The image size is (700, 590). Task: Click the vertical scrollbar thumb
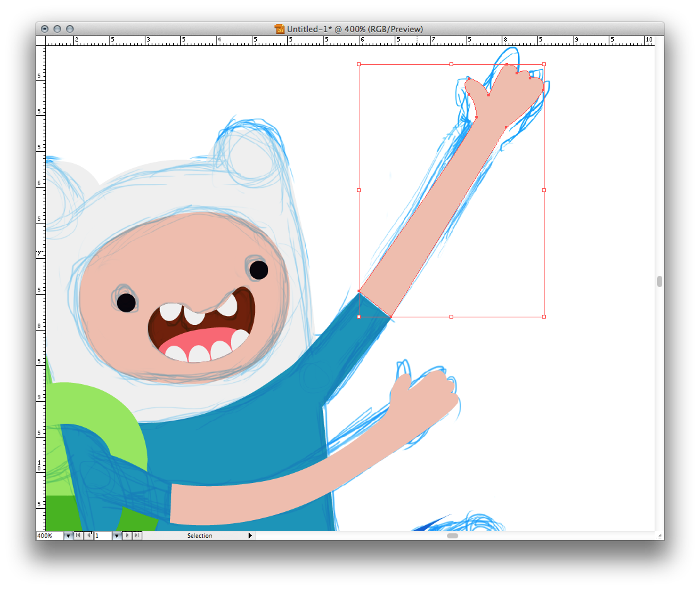[659, 281]
